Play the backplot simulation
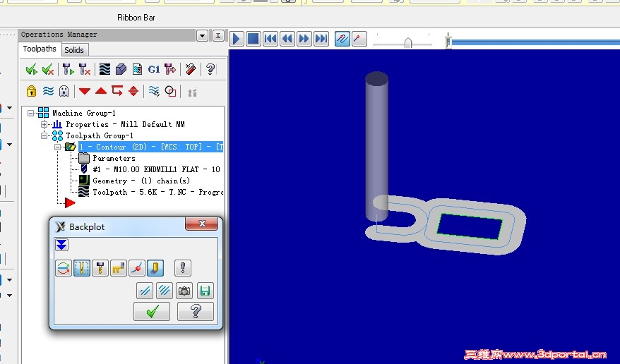The image size is (620, 364). tap(237, 39)
